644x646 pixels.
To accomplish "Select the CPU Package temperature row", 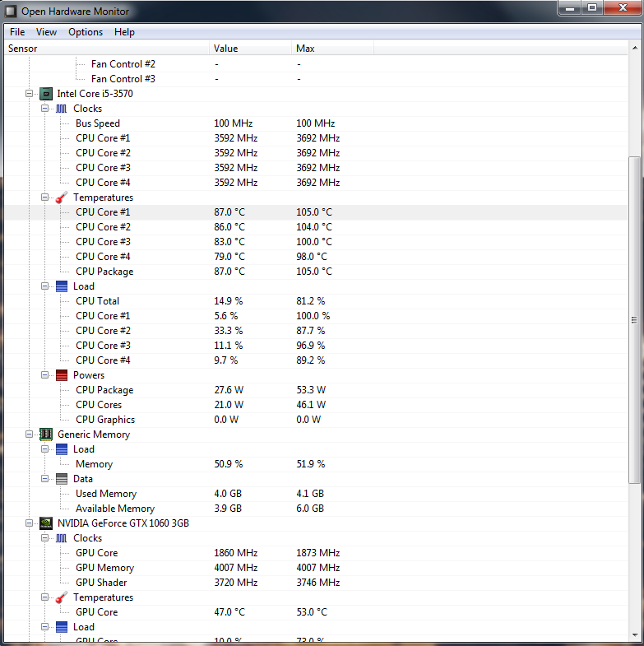I will coord(316,272).
